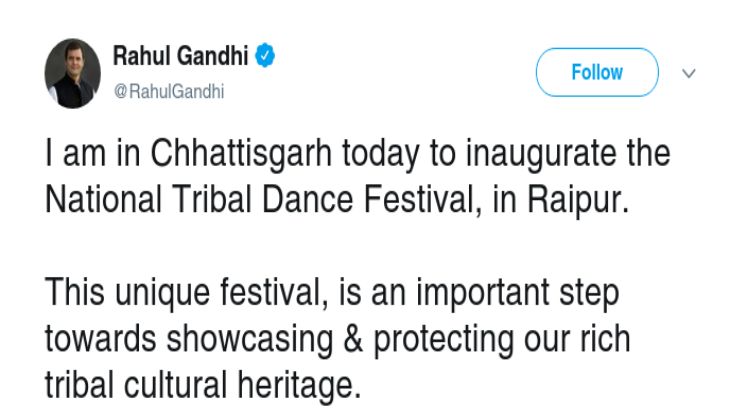Click the word inaugurate in the tweet
The height and width of the screenshot is (419, 730).
tap(541, 155)
